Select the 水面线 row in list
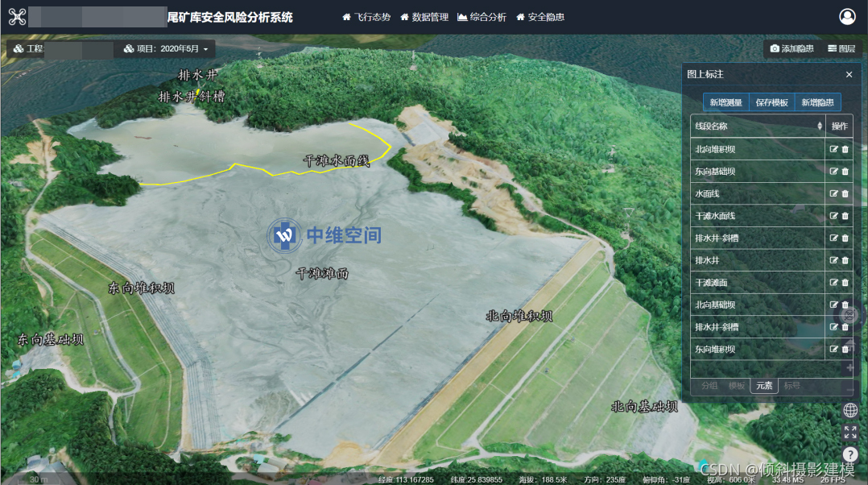Image resolution: width=868 pixels, height=485 pixels. pos(757,193)
